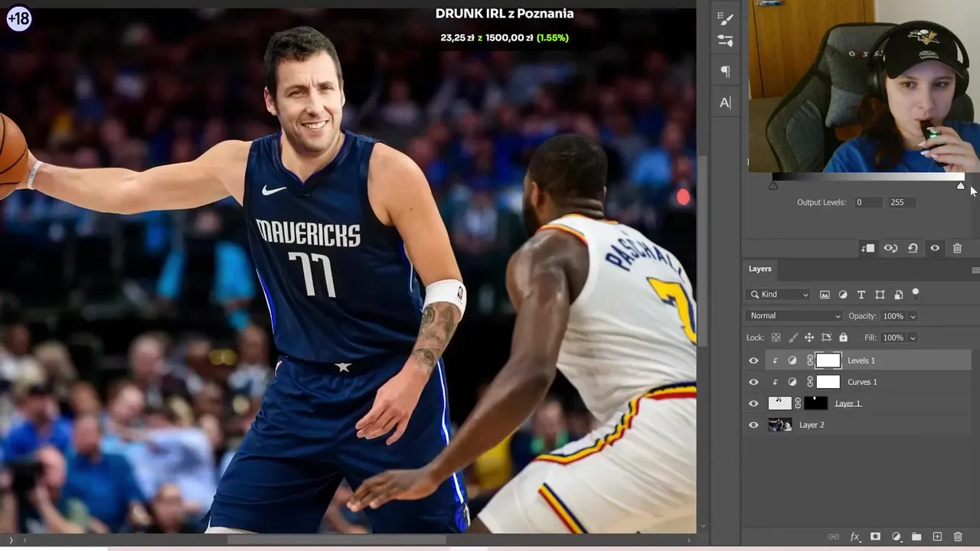Screen dimensions: 980x551
Task: Open the Kind filter dropdown
Action: coord(778,295)
